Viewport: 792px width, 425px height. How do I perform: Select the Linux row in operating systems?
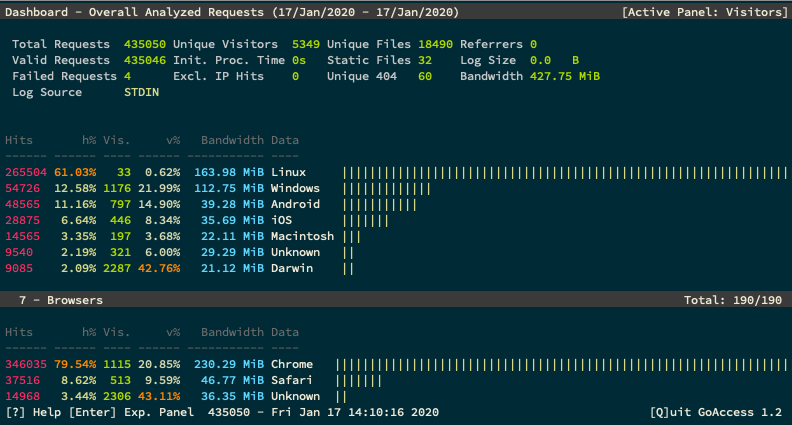(396, 172)
